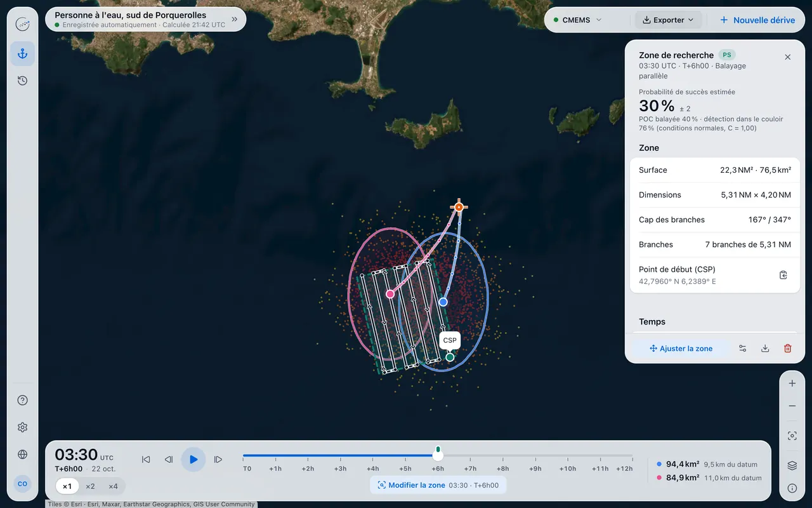Click the 94,4 km² blue scenario entry

[x=709, y=464]
